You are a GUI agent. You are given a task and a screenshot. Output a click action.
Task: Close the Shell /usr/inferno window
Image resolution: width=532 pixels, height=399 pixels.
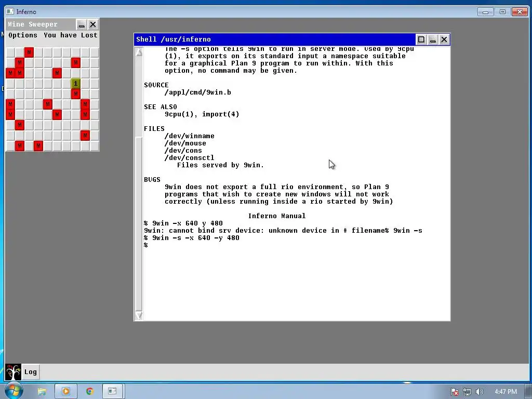(444, 39)
